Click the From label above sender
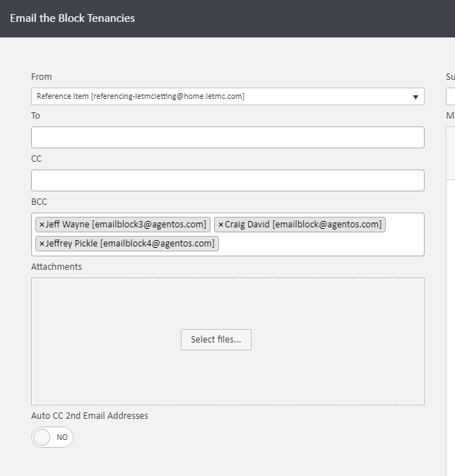The height and width of the screenshot is (476, 455). point(42,77)
